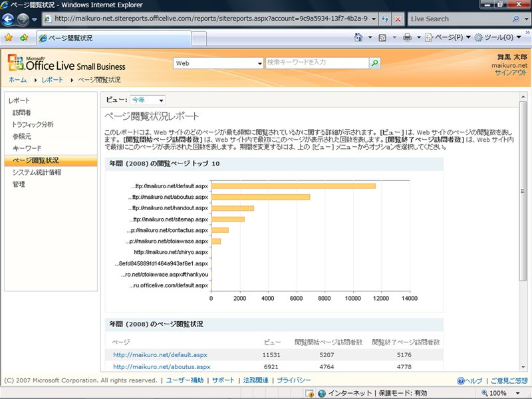The width and height of the screenshot is (532, 399).
Task: Click the Internet zone globe icon
Action: (x=321, y=393)
